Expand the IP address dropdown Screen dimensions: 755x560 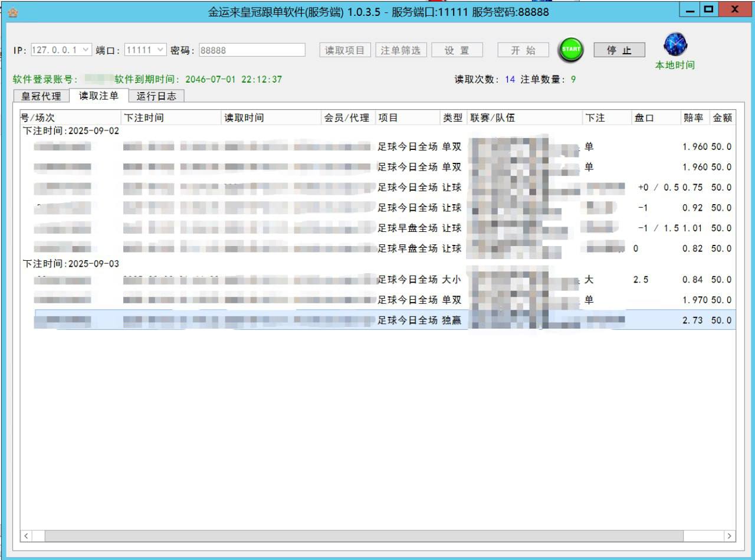(86, 50)
